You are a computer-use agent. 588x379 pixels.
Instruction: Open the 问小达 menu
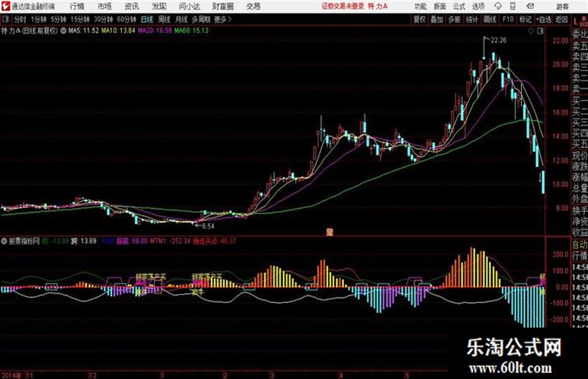pyautogui.click(x=189, y=6)
